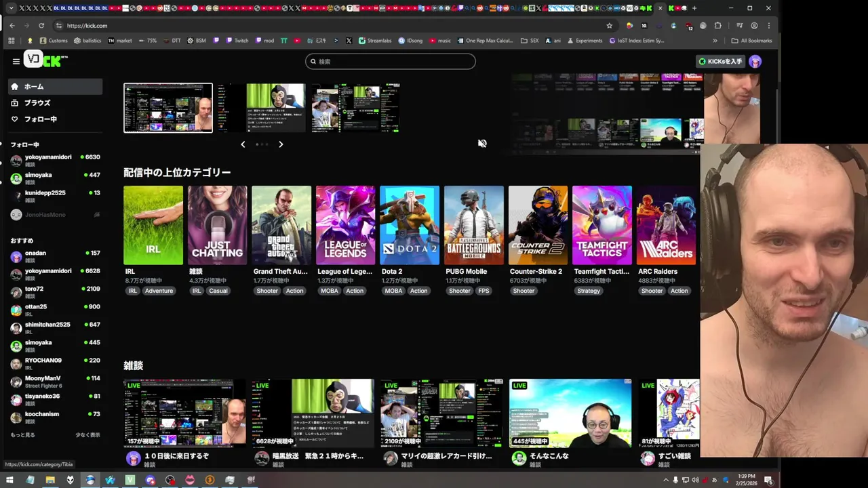Open recommended channel RYOCHAN09
The height and width of the screenshot is (488, 868).
(x=55, y=364)
